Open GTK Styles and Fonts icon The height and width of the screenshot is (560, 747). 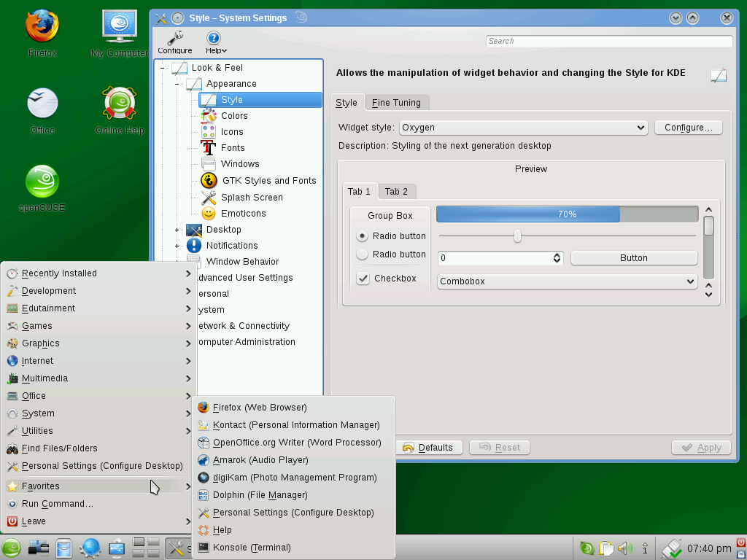pos(209,181)
